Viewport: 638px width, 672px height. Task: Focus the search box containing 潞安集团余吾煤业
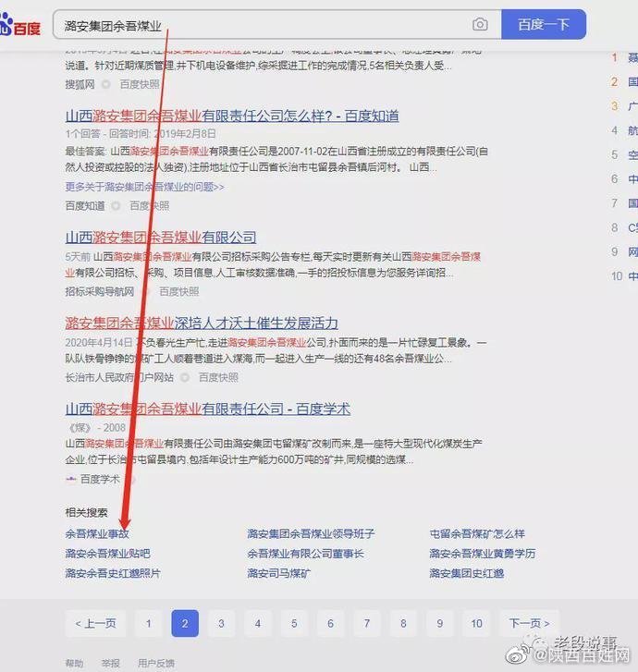(277, 24)
